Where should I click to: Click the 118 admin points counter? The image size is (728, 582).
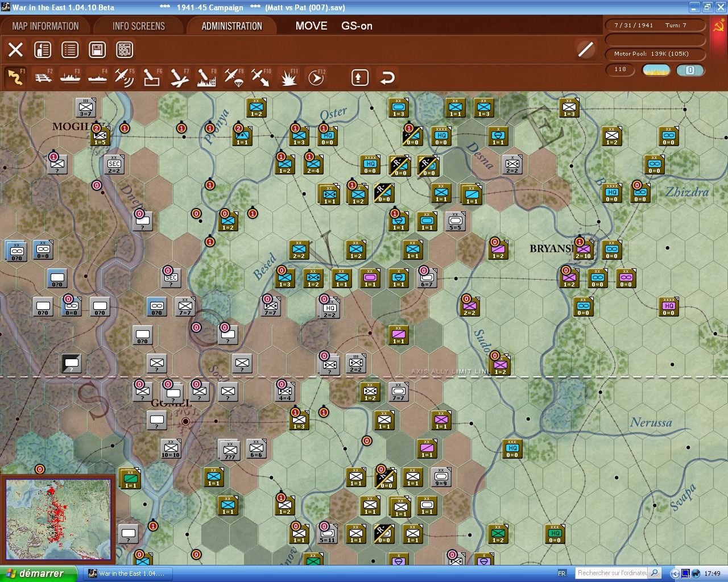tap(621, 69)
